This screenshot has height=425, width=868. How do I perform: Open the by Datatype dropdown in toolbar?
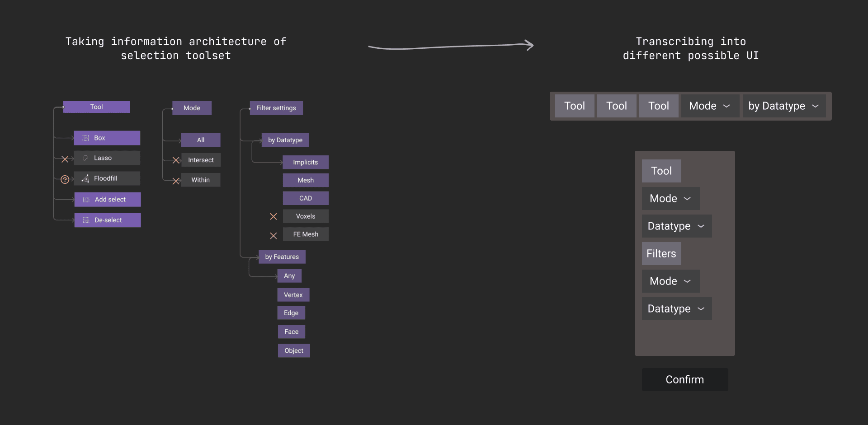click(x=784, y=106)
